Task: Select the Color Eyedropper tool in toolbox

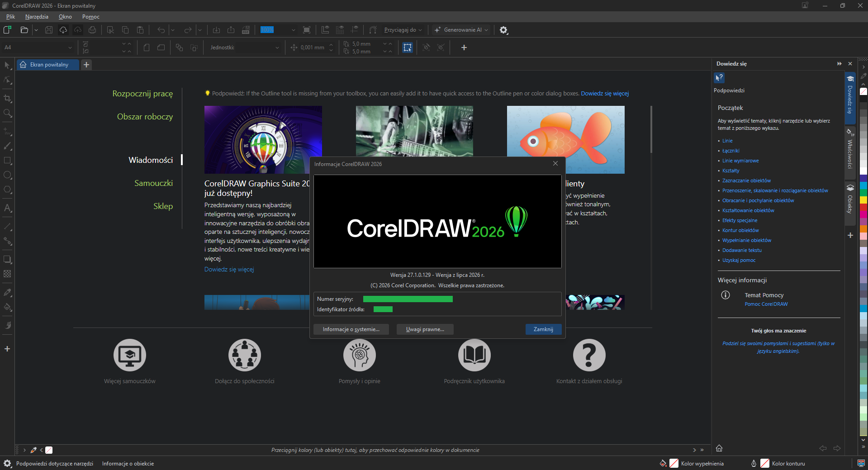Action: 7,292
